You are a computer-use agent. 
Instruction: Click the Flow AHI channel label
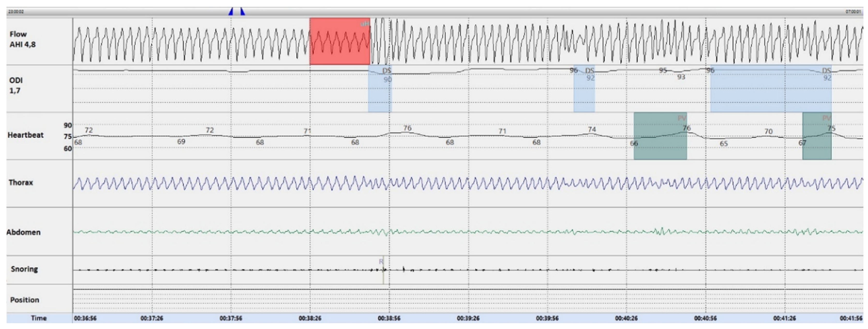(22, 39)
